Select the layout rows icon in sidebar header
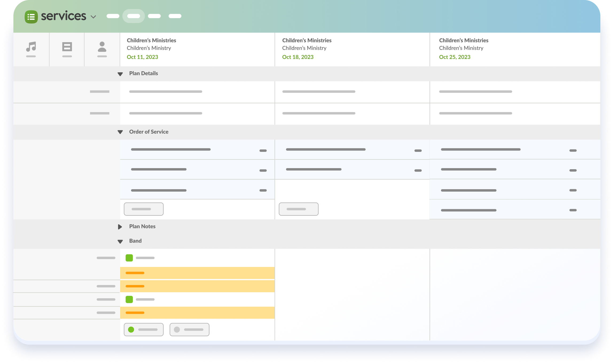This screenshot has height=364, width=614. [67, 47]
